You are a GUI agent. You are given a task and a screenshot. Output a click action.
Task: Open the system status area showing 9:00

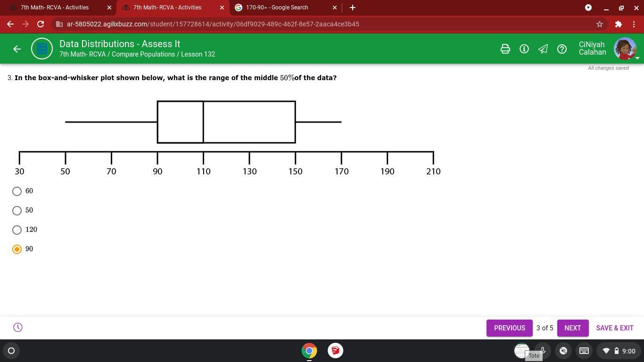(x=619, y=351)
